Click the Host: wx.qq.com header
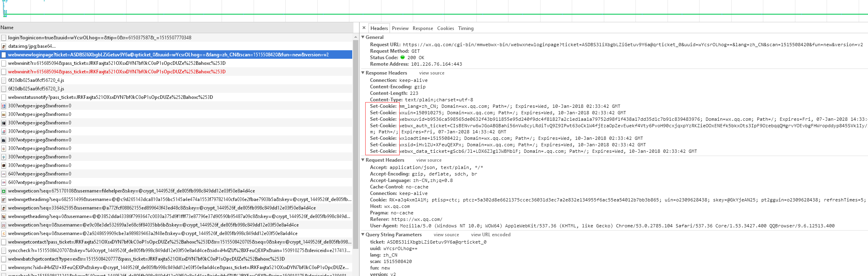 pyautogui.click(x=390, y=206)
